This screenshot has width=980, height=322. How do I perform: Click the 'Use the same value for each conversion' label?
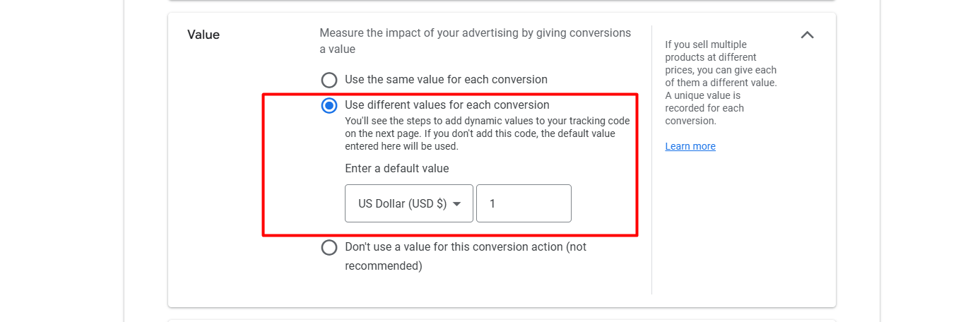click(x=446, y=80)
